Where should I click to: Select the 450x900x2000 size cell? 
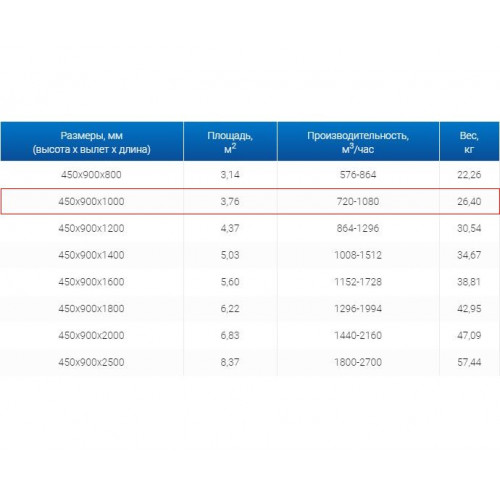pyautogui.click(x=91, y=335)
